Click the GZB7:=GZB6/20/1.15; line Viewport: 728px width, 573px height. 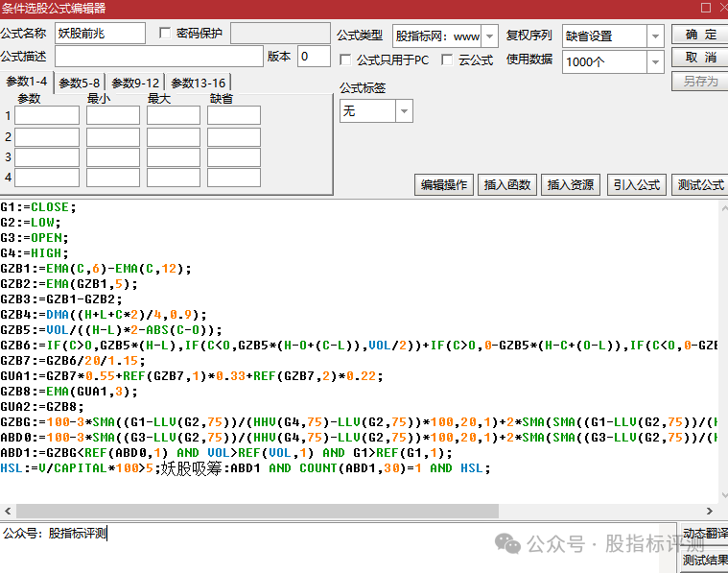73,360
